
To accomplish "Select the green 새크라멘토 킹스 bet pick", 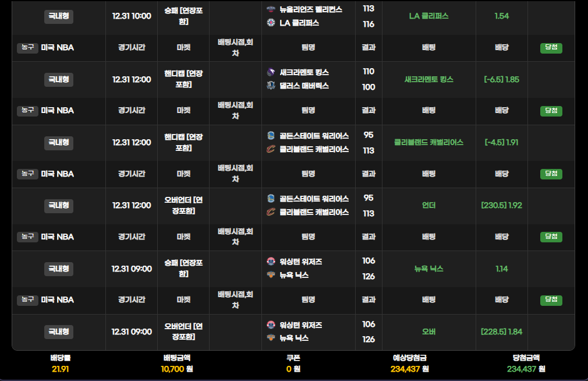I will [428, 79].
